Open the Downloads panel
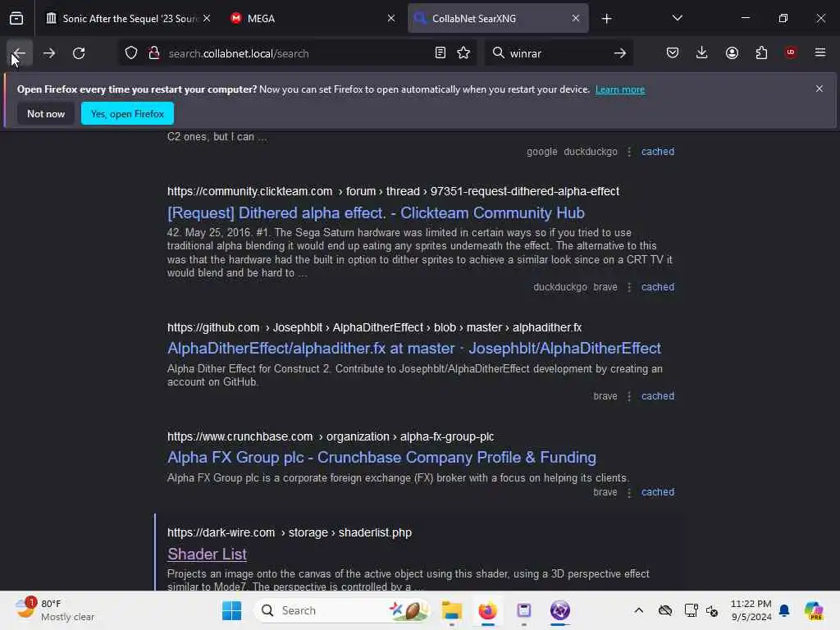Image resolution: width=840 pixels, height=630 pixels. pyautogui.click(x=702, y=53)
